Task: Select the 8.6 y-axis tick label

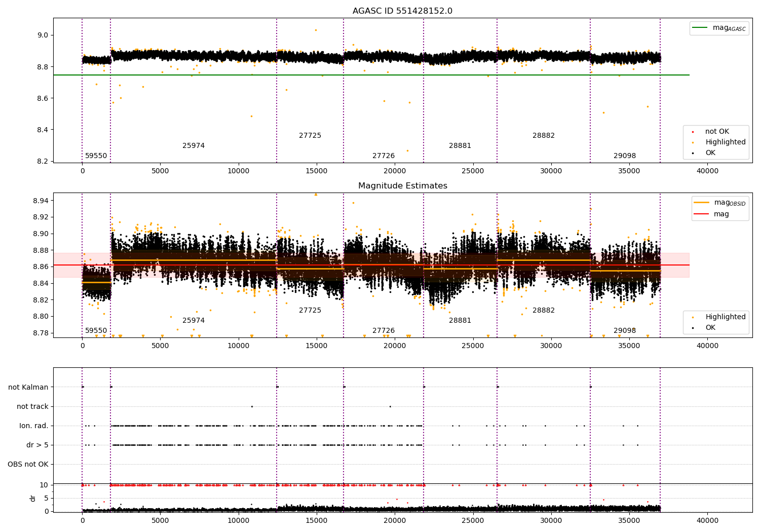Action: 43,98
